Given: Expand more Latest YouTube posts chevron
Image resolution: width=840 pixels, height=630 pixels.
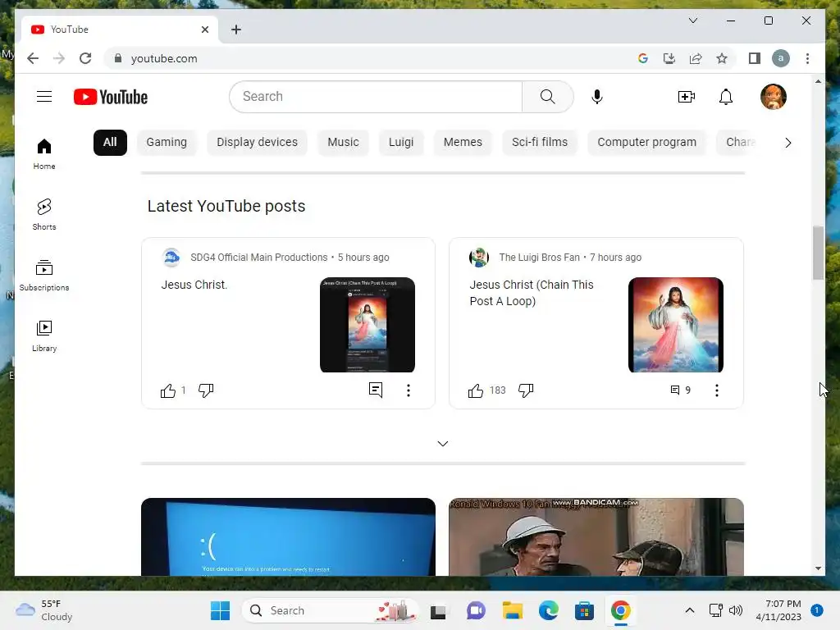Looking at the screenshot, I should (x=442, y=444).
